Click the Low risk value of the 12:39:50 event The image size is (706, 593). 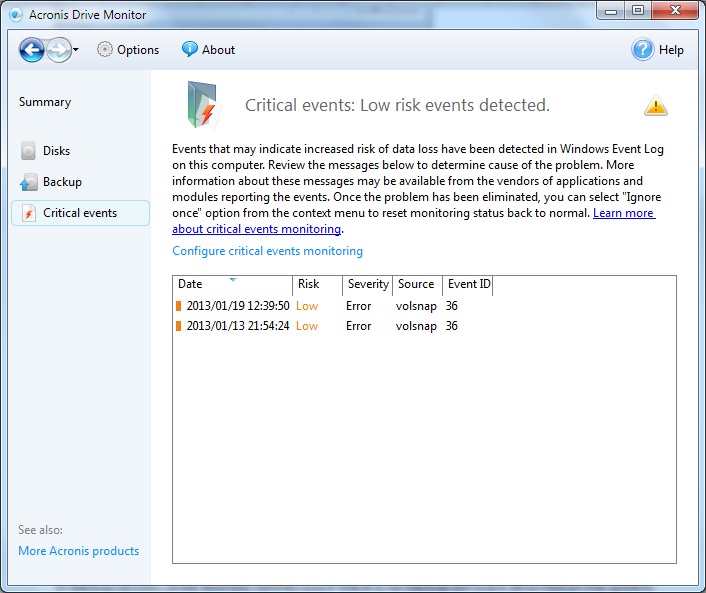pos(307,306)
